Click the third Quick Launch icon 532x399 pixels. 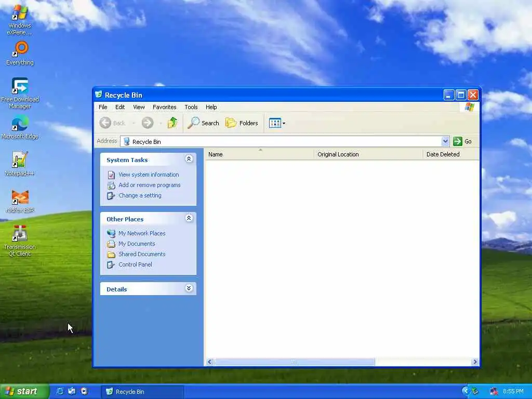84,392
